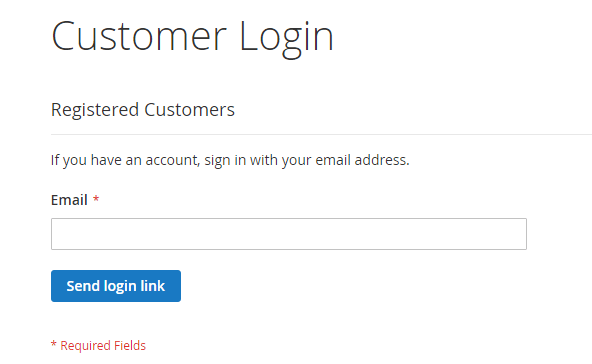Click the words Required Fields in red
This screenshot has height=364, width=592.
coord(103,345)
